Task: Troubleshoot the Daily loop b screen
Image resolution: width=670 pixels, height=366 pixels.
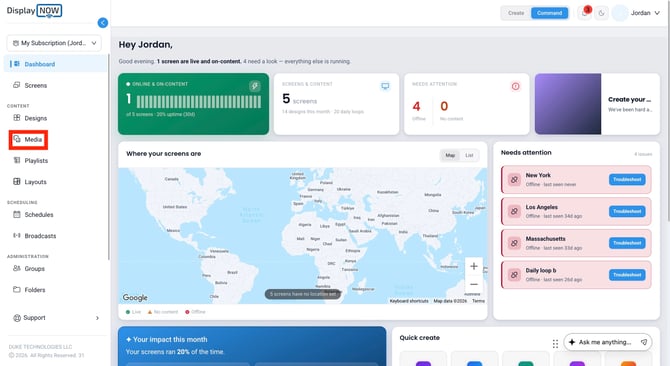Action: [x=627, y=275]
